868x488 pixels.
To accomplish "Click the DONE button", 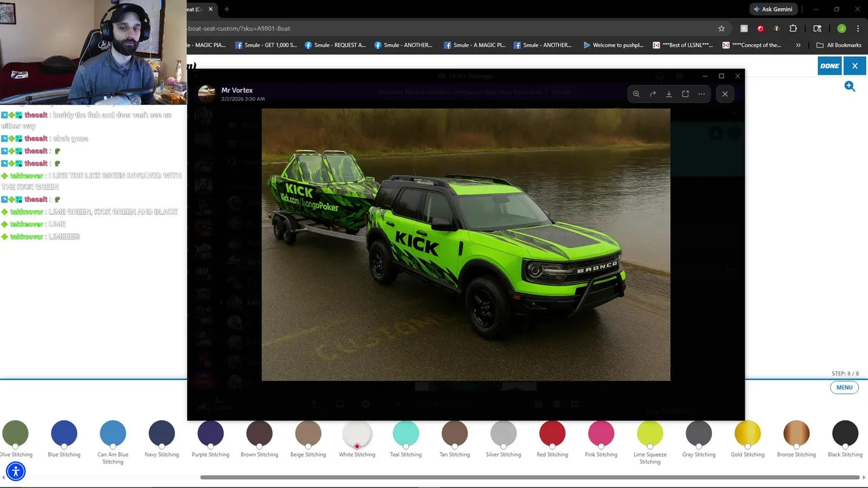I will click(829, 66).
